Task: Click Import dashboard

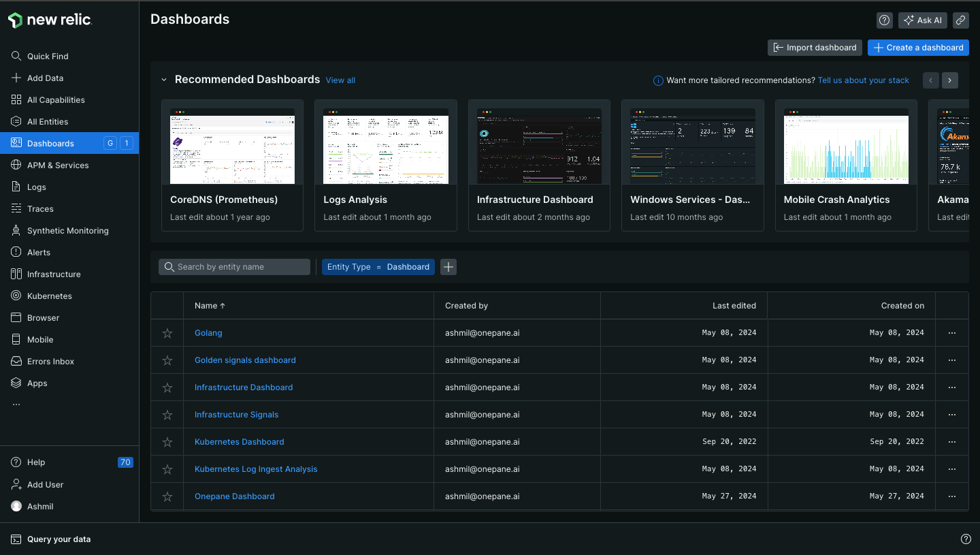Action: coord(815,48)
